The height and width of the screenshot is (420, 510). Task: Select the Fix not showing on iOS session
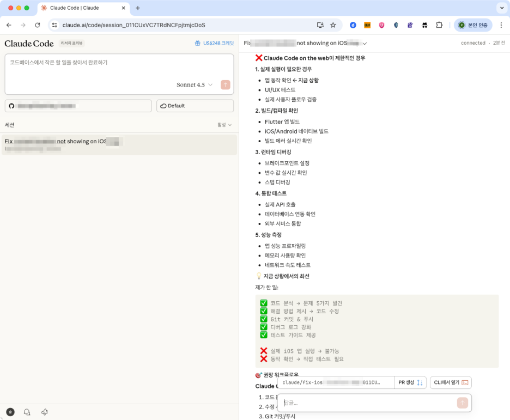[x=119, y=145]
